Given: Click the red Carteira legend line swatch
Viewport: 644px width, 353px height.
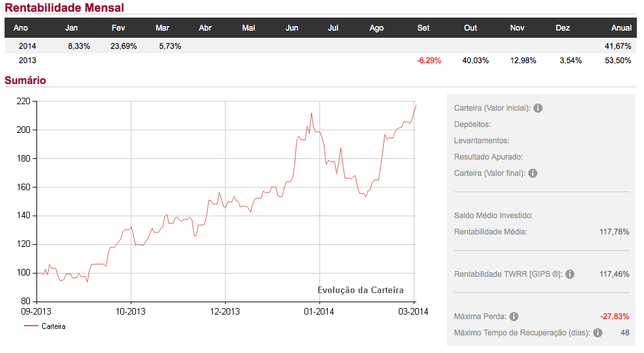Looking at the screenshot, I should pos(31,326).
